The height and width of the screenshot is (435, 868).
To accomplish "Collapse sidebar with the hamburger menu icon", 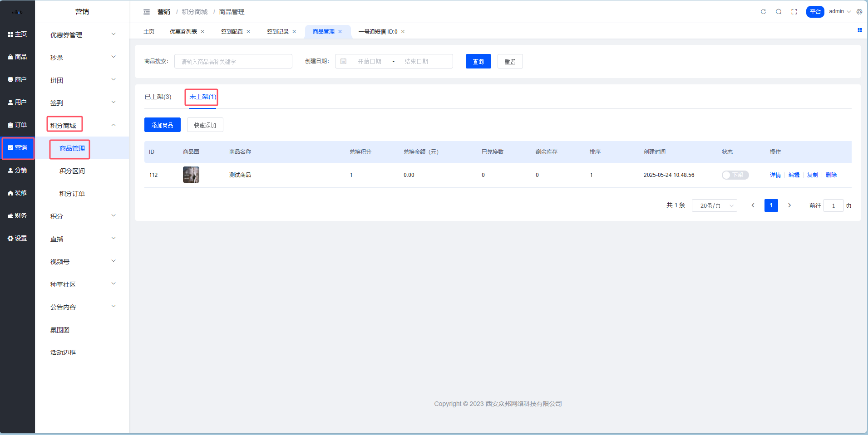I will coord(147,12).
